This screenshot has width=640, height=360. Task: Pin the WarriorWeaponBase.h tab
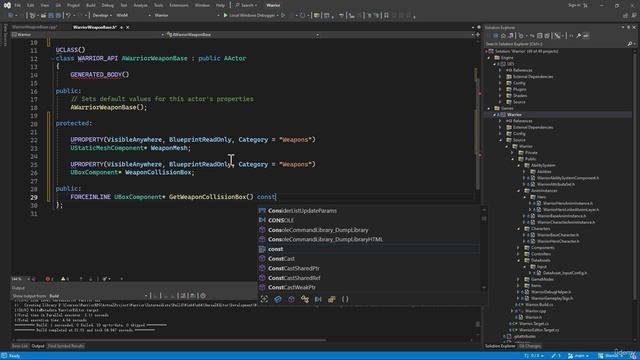click(121, 27)
